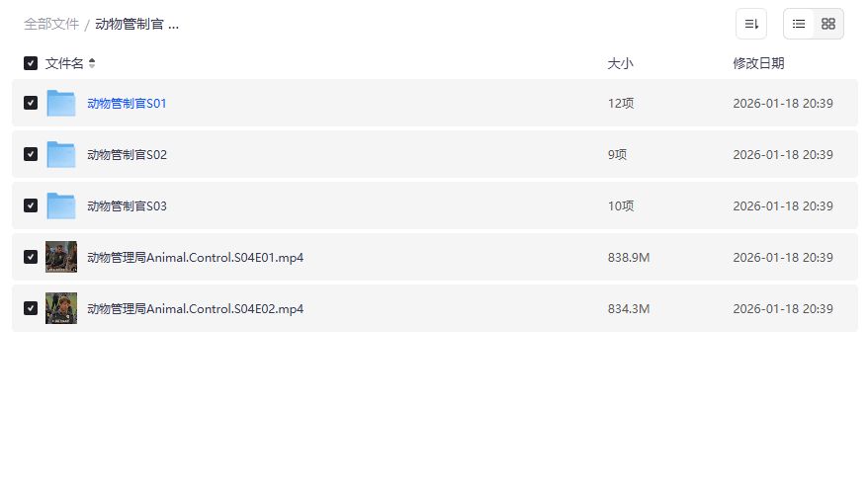
Task: Uncheck the S04E01.mp4 file checkbox
Action: (31, 257)
